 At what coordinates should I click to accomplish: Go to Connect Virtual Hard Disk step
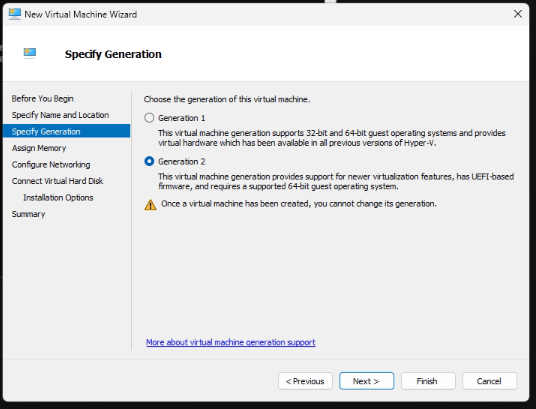(x=57, y=181)
